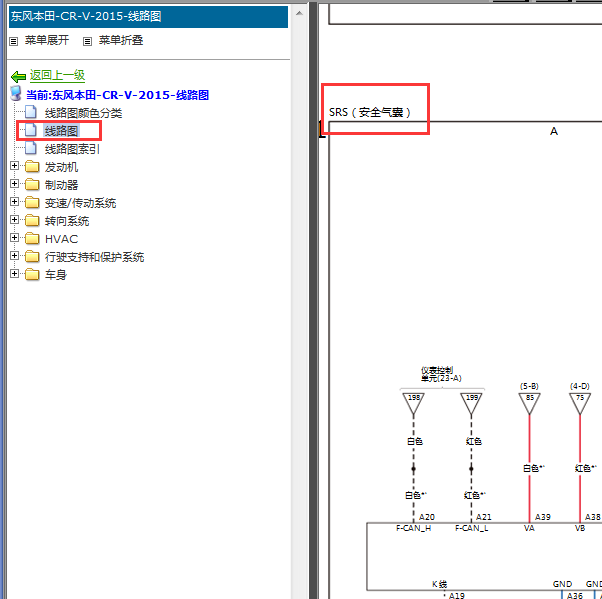Screen dimensions: 602x599
Task: Open the 线路图索引 document
Action: 72,149
